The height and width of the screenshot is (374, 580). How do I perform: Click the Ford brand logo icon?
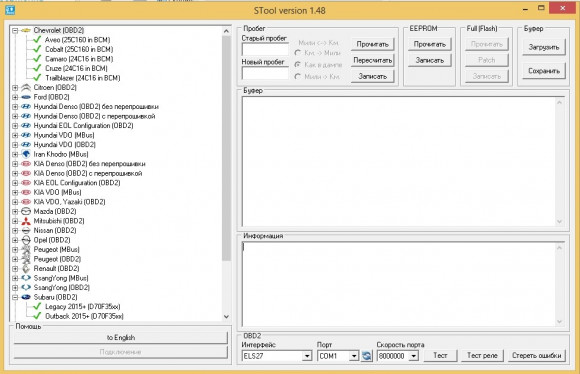click(26, 97)
